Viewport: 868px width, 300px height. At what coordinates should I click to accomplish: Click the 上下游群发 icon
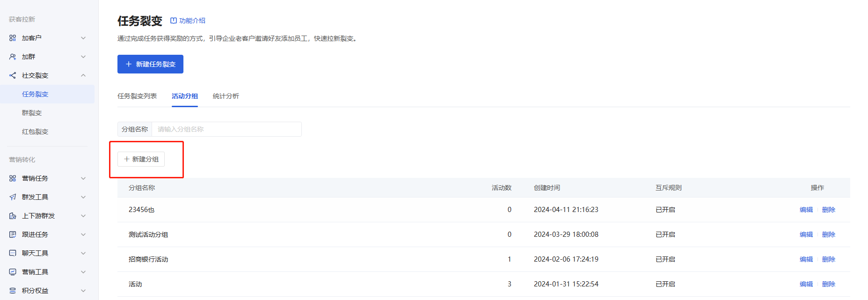pyautogui.click(x=13, y=216)
